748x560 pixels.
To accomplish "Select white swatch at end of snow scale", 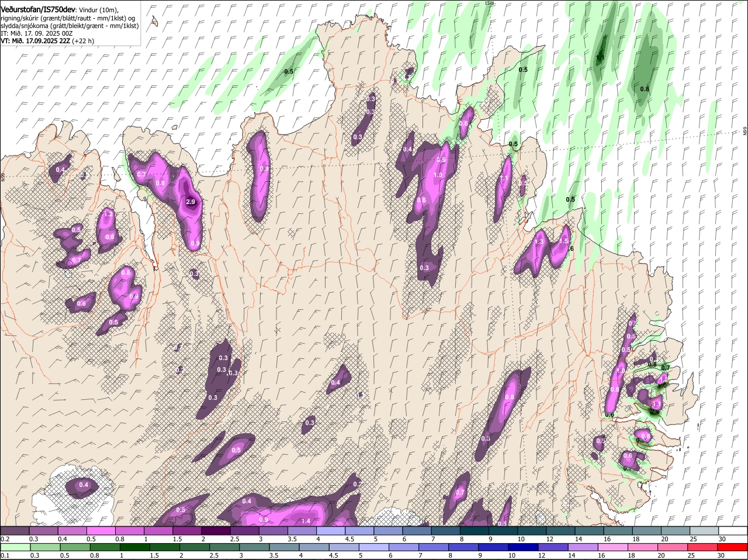I will (733, 531).
